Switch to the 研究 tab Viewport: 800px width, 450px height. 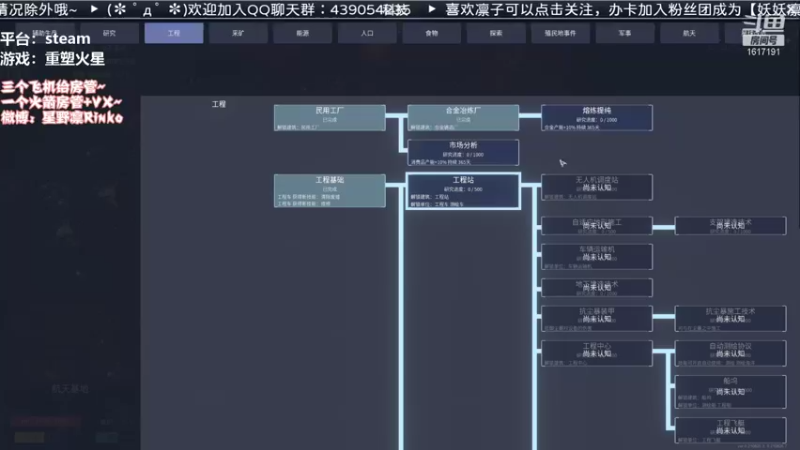[109, 33]
